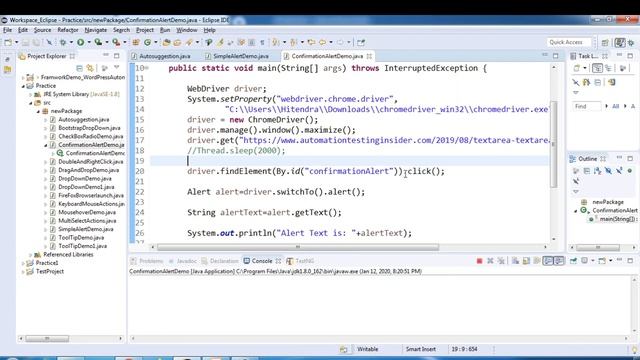Click the Quick Access search field
The width and height of the screenshot is (640, 360).
click(569, 42)
